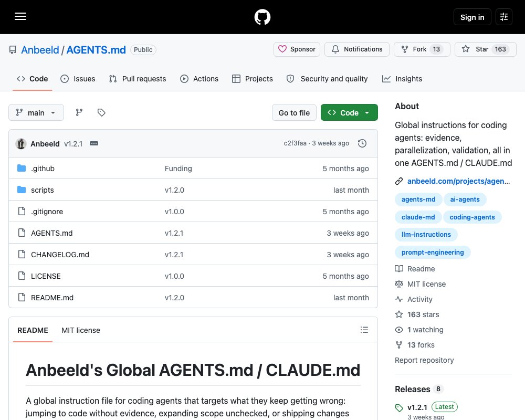This screenshot has width=525, height=420.
Task: Click the prompt-engineering topic tag
Action: point(433,252)
